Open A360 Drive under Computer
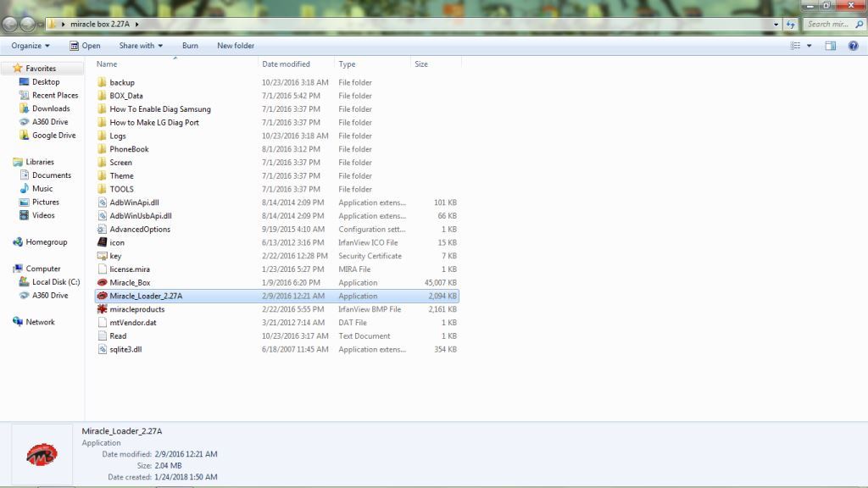 pos(50,296)
